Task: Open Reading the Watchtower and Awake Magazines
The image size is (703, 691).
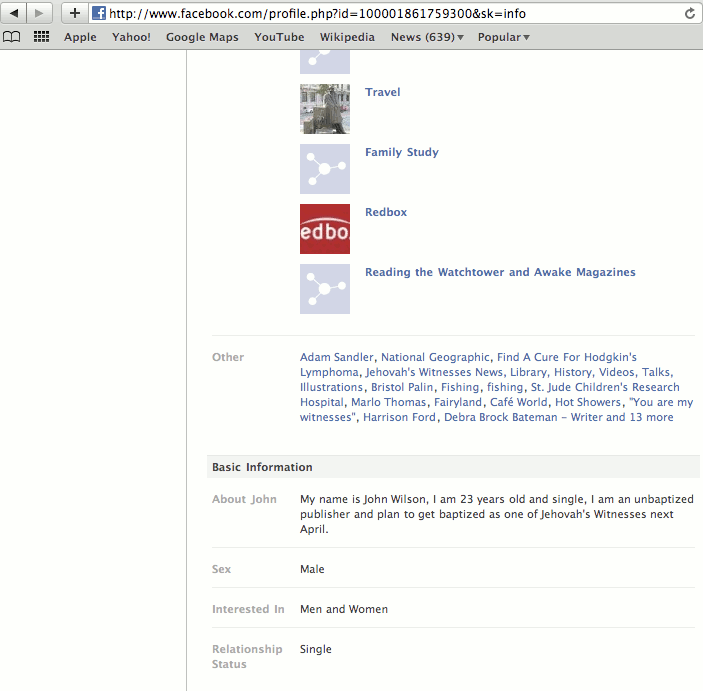Action: (500, 272)
